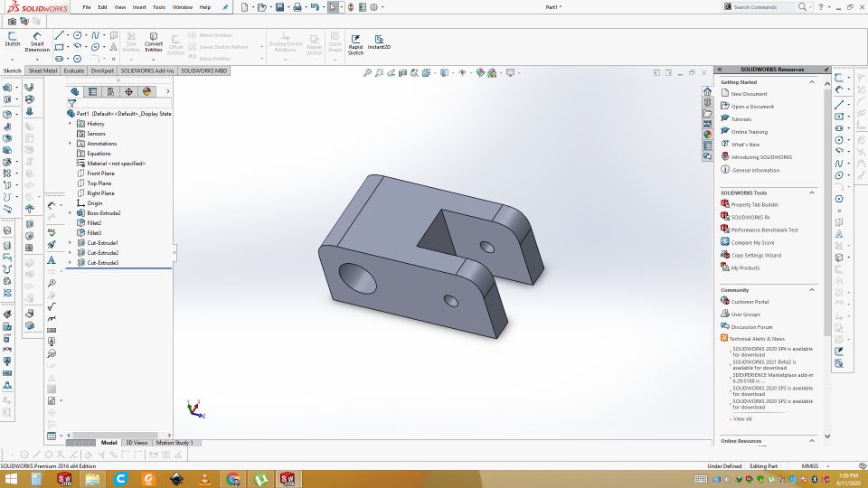
Task: Open the Appearances task pane tab
Action: 707,135
